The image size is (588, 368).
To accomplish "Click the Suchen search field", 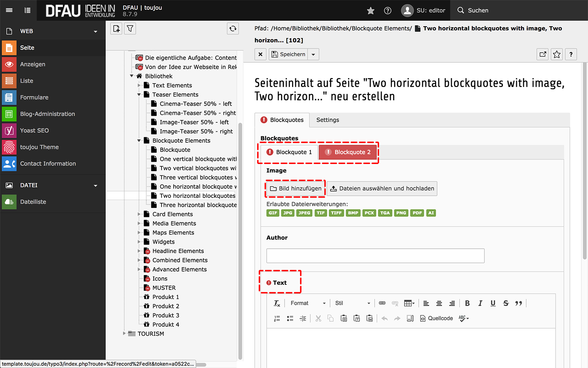I will pos(519,11).
